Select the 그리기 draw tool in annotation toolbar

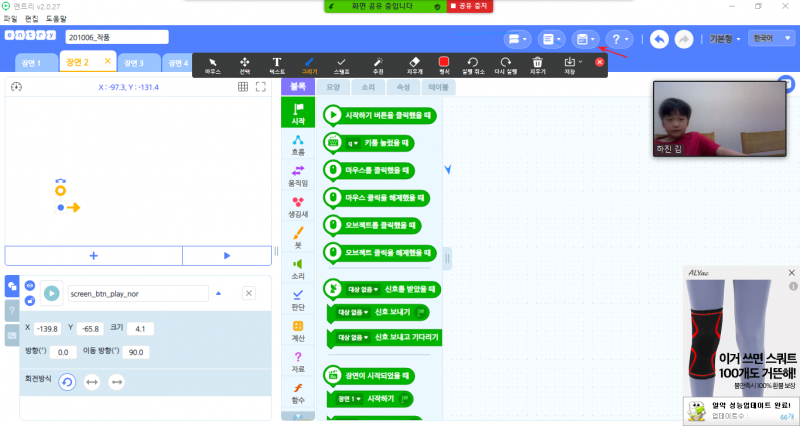309,65
